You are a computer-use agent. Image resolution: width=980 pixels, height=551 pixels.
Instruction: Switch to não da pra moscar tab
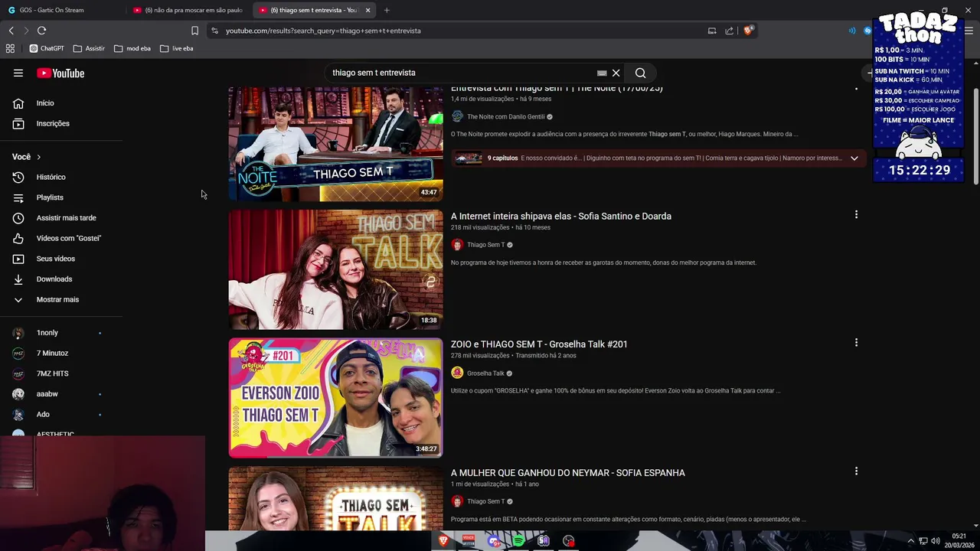coord(188,10)
